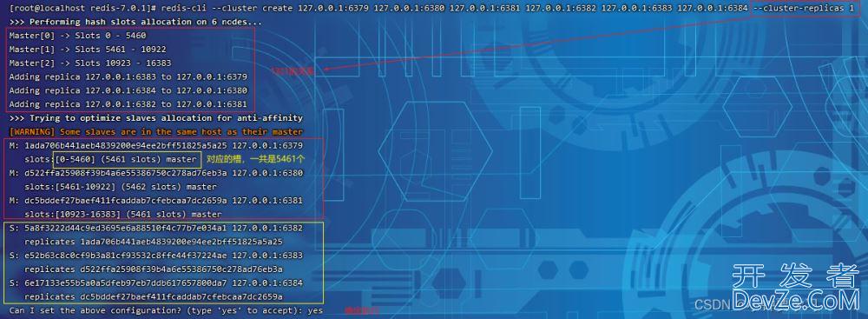Click "127.0.0.1:6384" in the redis-cli create command
Image resolution: width=868 pixels, height=319 pixels.
click(x=713, y=9)
